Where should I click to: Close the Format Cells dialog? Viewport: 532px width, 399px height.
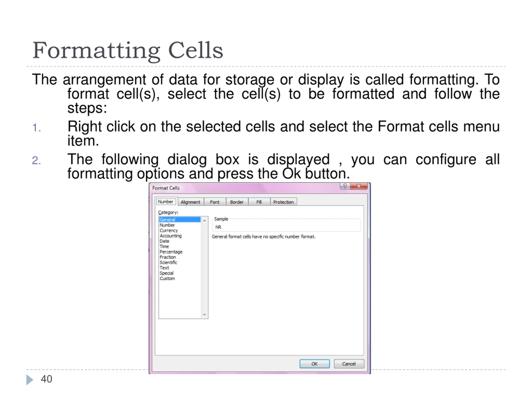(359, 186)
